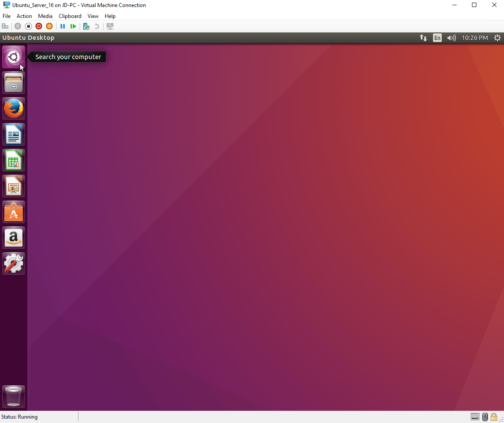This screenshot has height=423, width=504.
Task: Open the Amazon launcher icon
Action: 14,238
